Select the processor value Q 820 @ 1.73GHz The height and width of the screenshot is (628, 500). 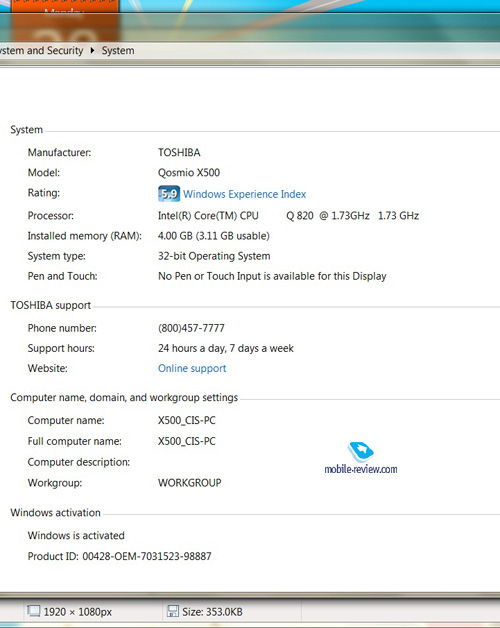pyautogui.click(x=328, y=216)
